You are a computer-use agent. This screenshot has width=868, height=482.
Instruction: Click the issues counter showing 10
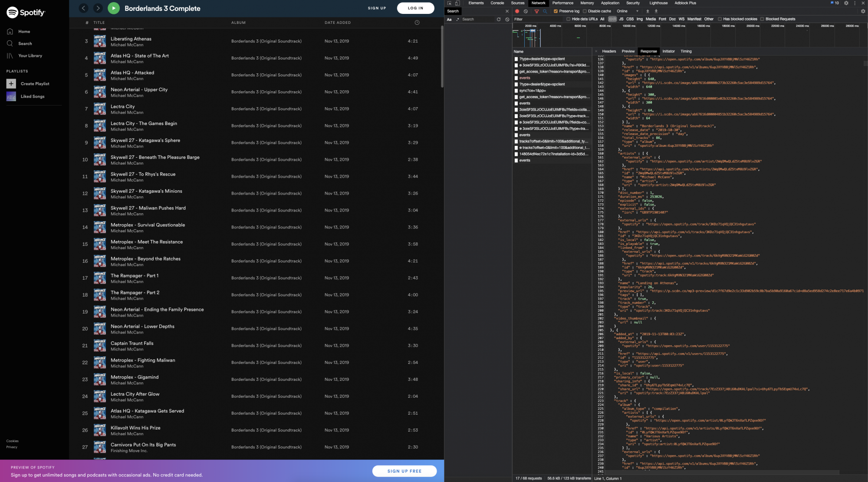click(835, 3)
